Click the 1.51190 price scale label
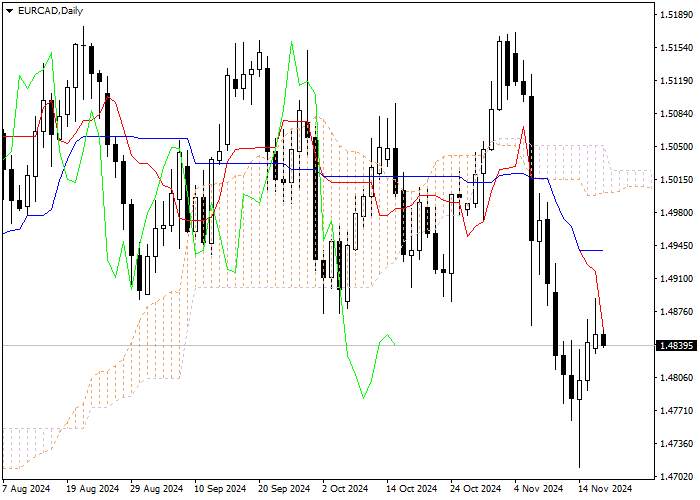Viewport: 700px width, 500px height. (676, 81)
